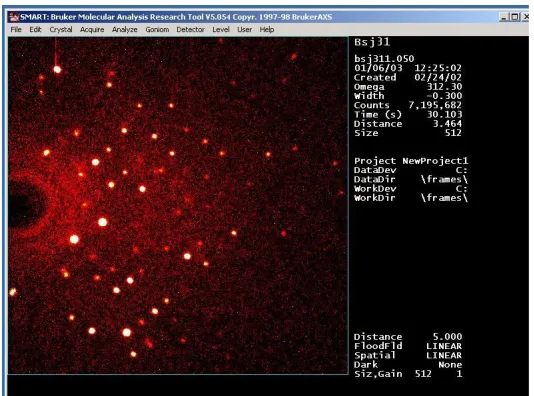
Task: Open the Edit menu
Action: point(35,30)
